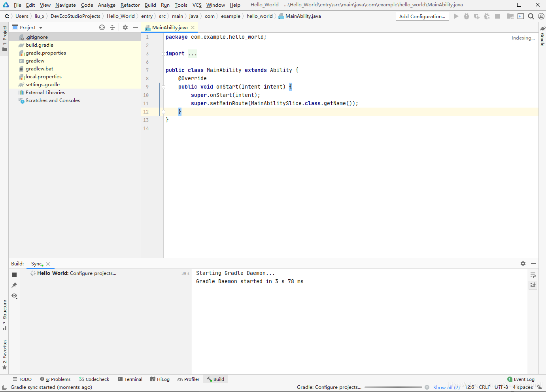Image resolution: width=546 pixels, height=392 pixels.
Task: Click Add Configuration button
Action: point(422,16)
